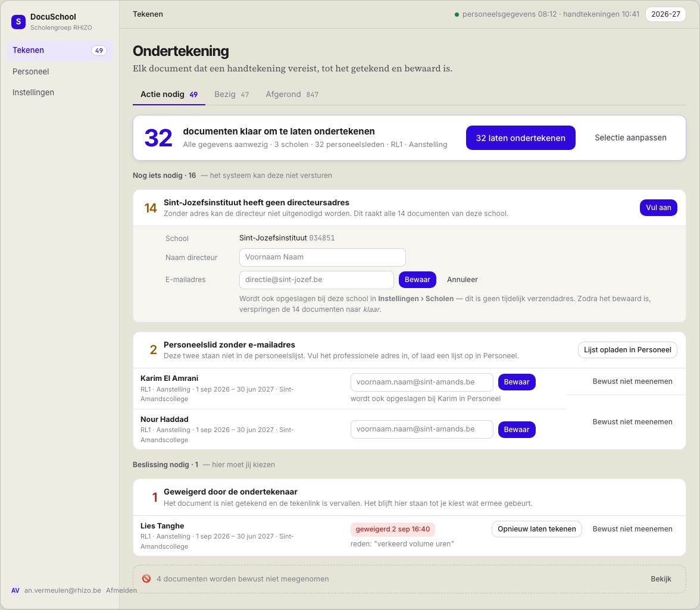Switch to the Actie nodig tab

click(x=169, y=94)
